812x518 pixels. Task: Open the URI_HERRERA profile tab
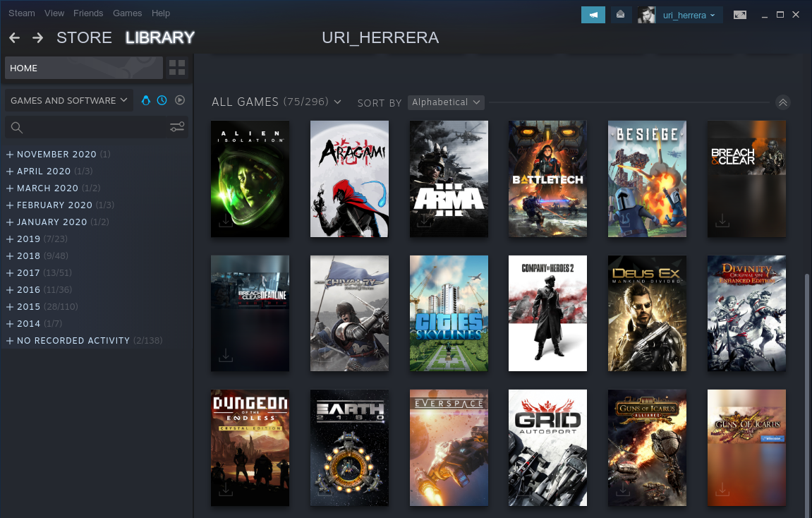[380, 38]
